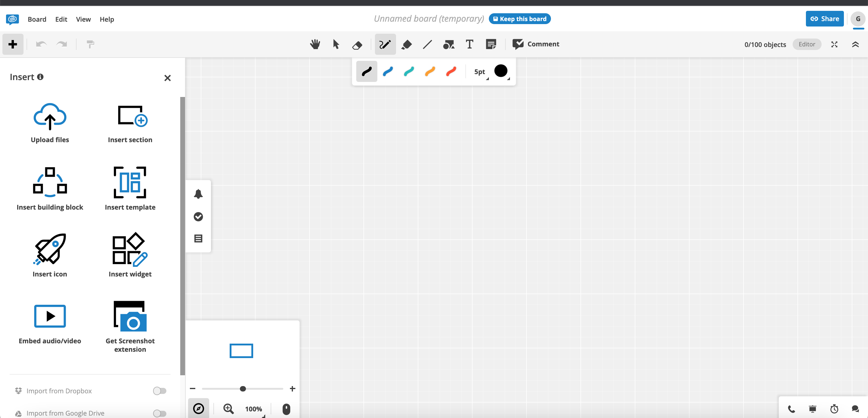Enable Import from Dropbox switch
This screenshot has width=868, height=418.
point(159,391)
